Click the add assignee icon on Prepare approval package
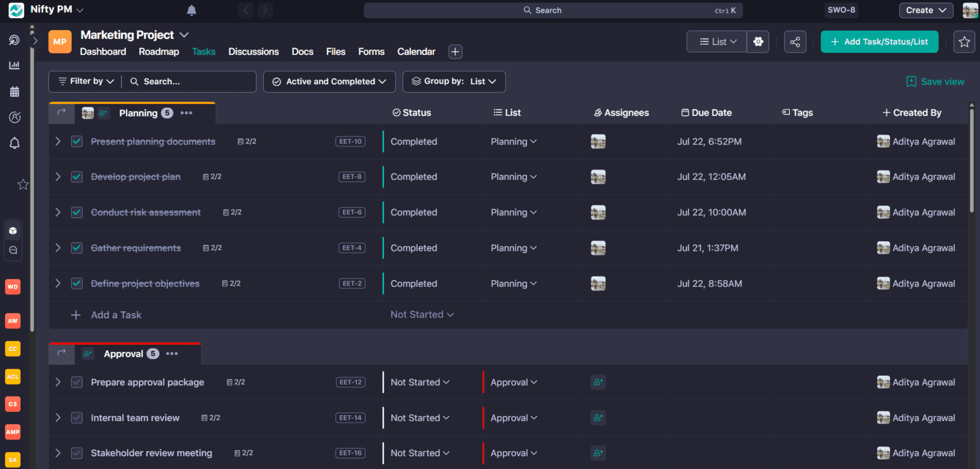This screenshot has width=980, height=469. 598,382
